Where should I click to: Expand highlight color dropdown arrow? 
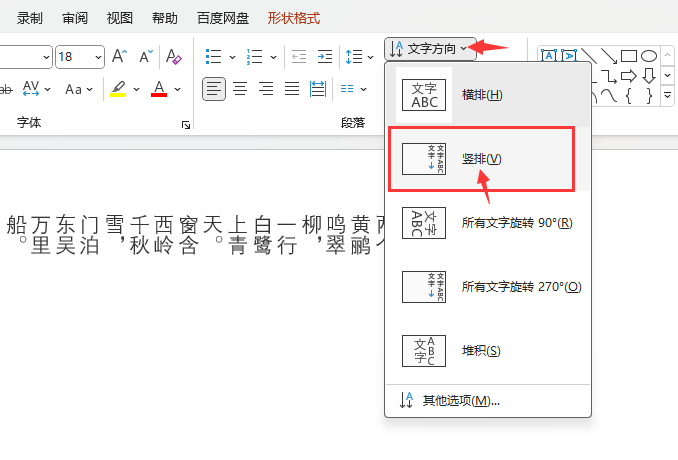point(136,89)
